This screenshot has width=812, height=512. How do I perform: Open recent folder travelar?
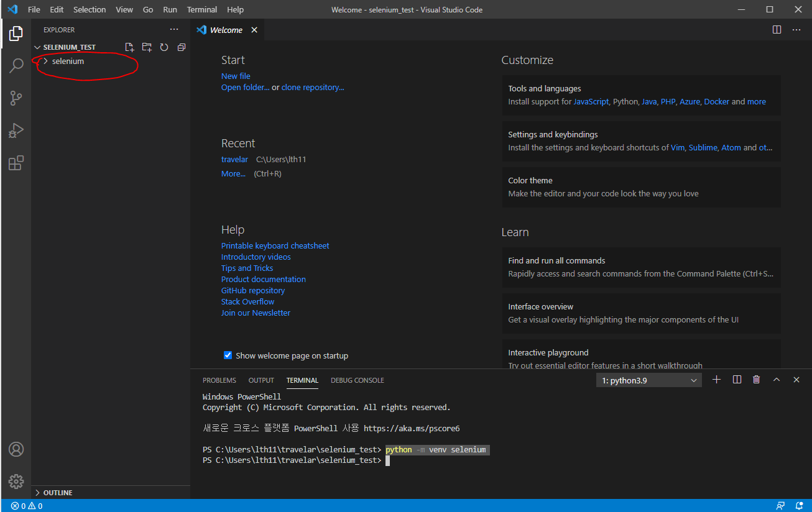pos(234,159)
